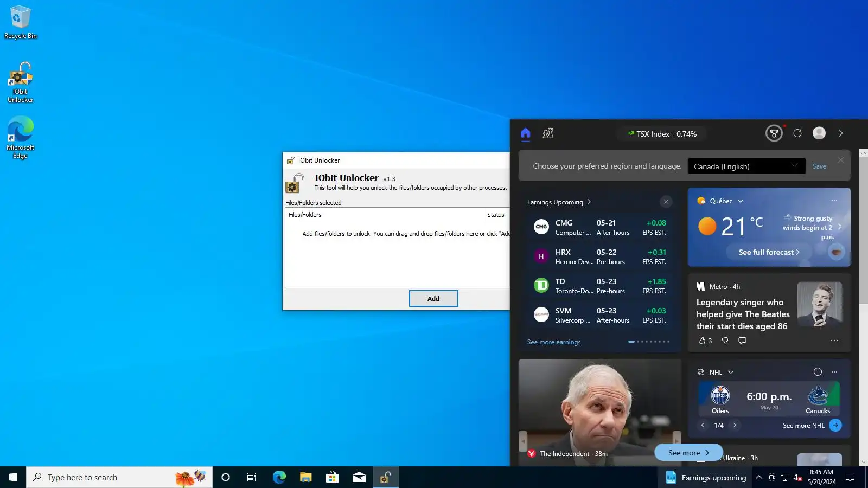Open the CMG earnings row
The height and width of the screenshot is (488, 868).
(599, 227)
